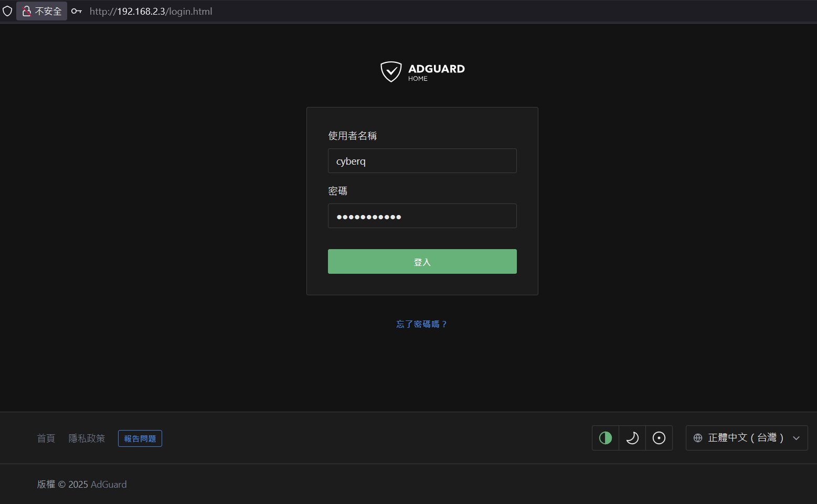Screen dimensions: 817x504
Task: Open the AdGuard copyright footer link
Action: coord(109,484)
